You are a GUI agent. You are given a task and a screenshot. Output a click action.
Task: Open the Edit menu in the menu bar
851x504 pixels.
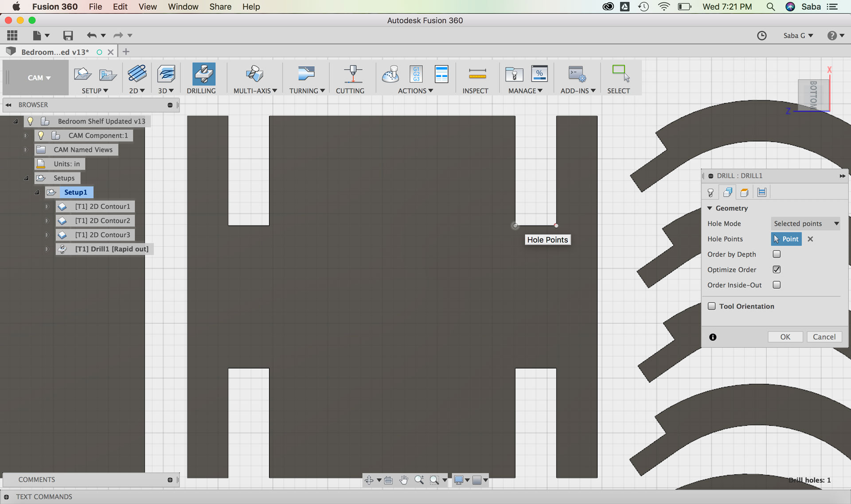(120, 7)
